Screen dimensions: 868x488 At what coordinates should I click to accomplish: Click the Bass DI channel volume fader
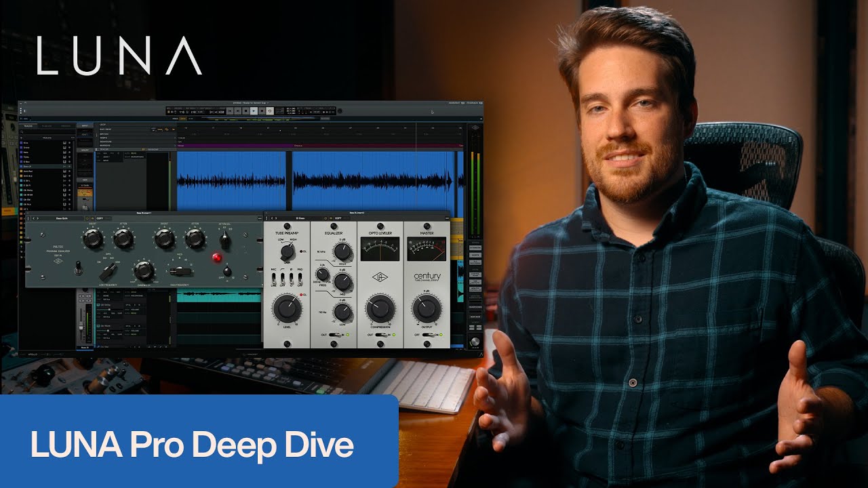click(x=81, y=327)
